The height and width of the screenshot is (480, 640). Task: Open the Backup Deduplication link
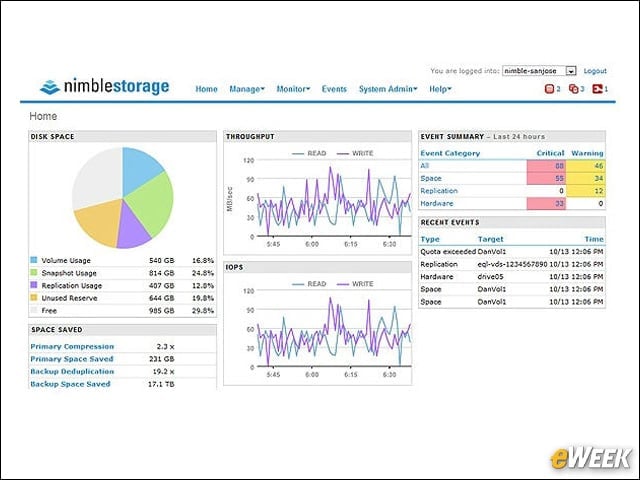[72, 371]
